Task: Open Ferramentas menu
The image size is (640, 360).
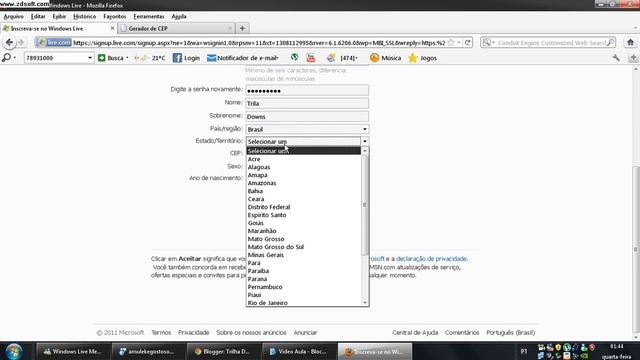Action: (x=149, y=16)
